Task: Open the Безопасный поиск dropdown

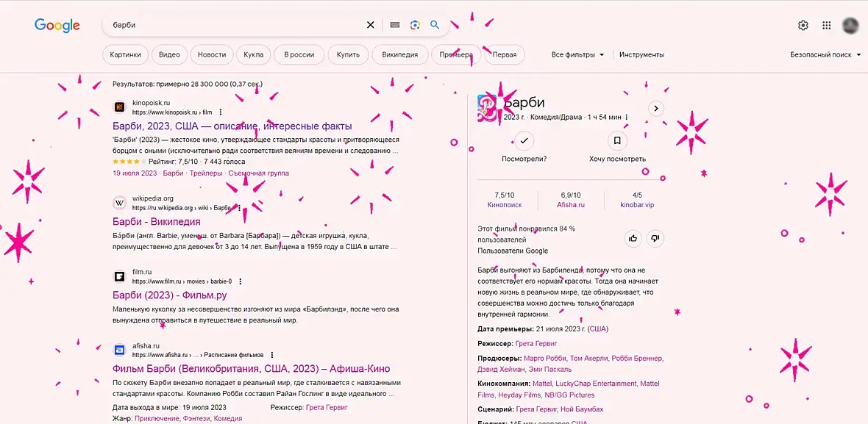Action: click(825, 54)
